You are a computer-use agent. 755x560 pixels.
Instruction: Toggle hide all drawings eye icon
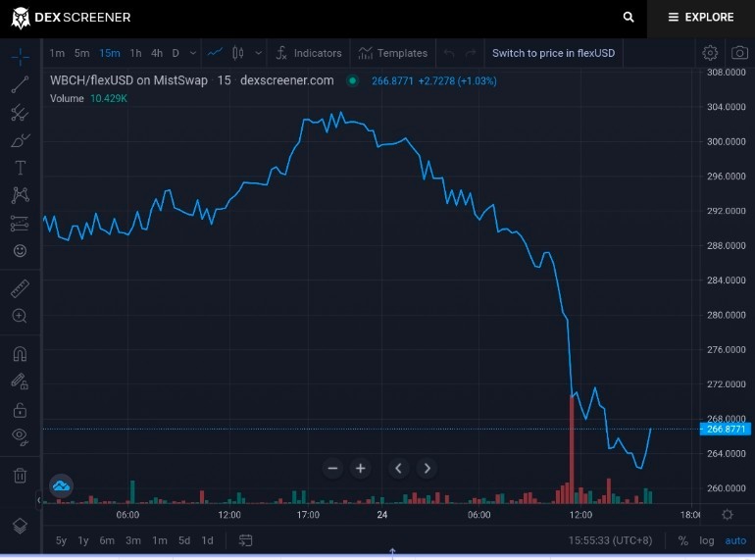coord(20,436)
